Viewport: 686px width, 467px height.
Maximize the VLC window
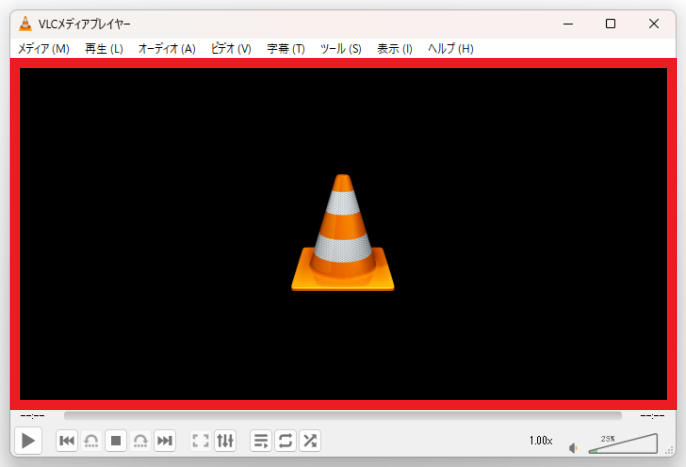pos(610,24)
